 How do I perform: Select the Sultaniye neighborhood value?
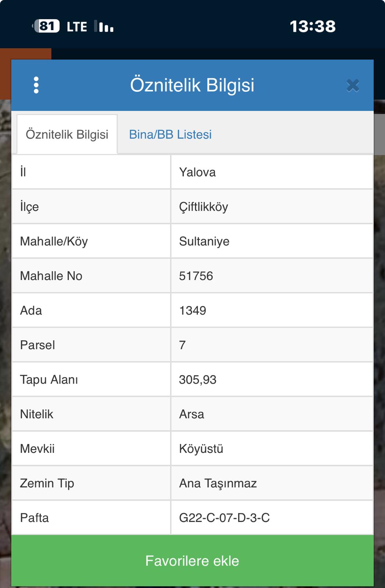coord(204,241)
